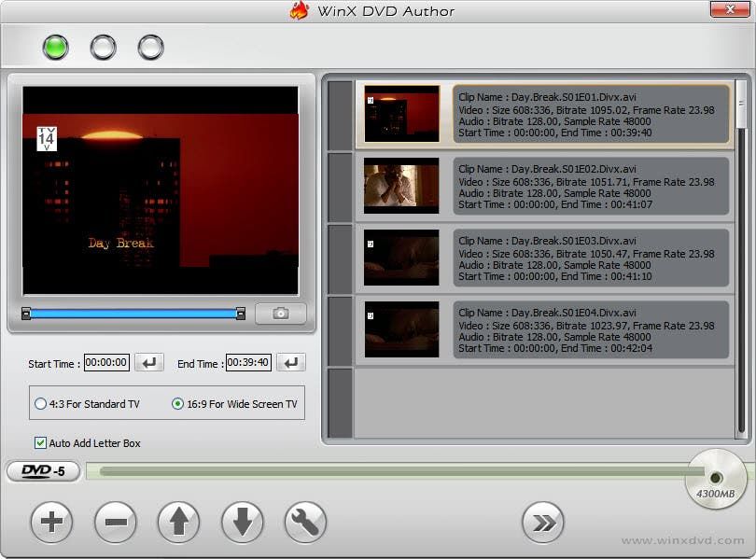
Task: Click clip info for Day.Break.S01E03.Divx.avi
Action: coord(591,258)
